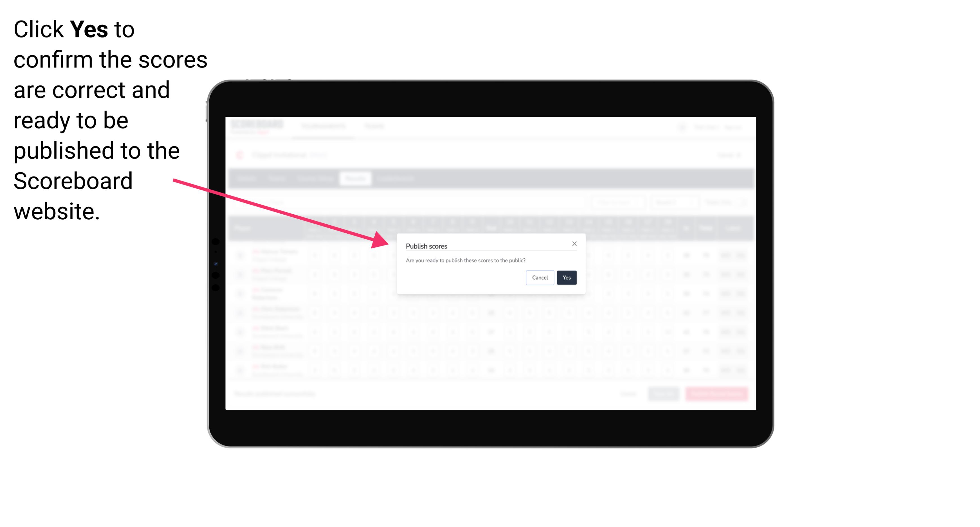
Task: Click the red flag tournament icon
Action: (241, 154)
